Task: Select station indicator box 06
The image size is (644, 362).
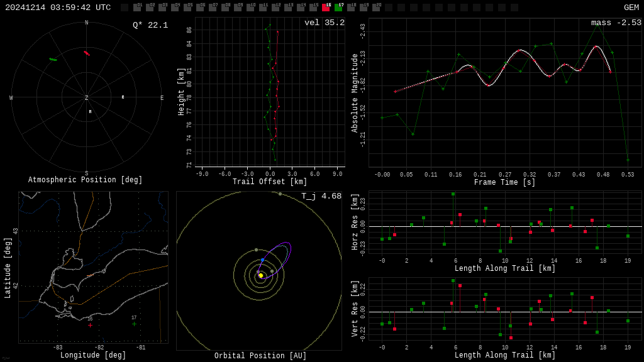Action: (x=200, y=8)
